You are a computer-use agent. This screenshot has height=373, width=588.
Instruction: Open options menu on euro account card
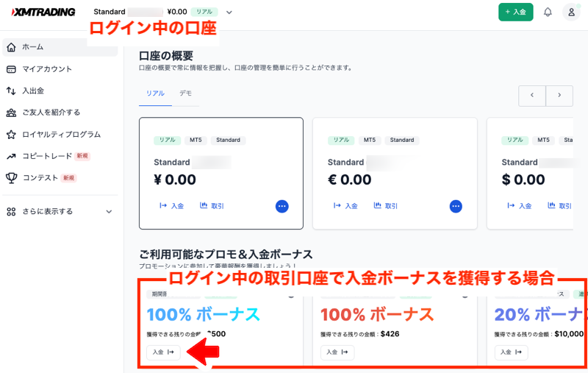(x=456, y=206)
